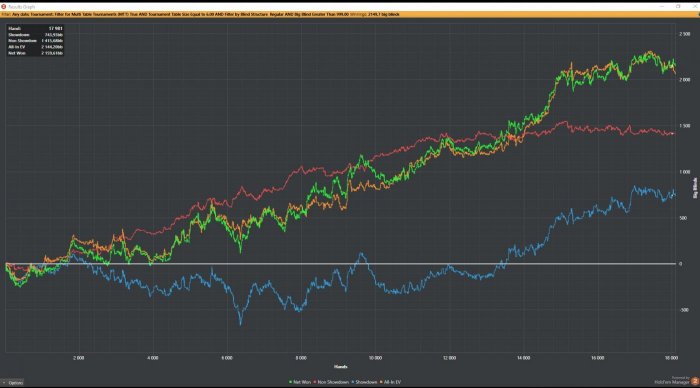Image resolution: width=700 pixels, height=388 pixels.
Task: Toggle the Net Won legend entry
Action: 300,382
